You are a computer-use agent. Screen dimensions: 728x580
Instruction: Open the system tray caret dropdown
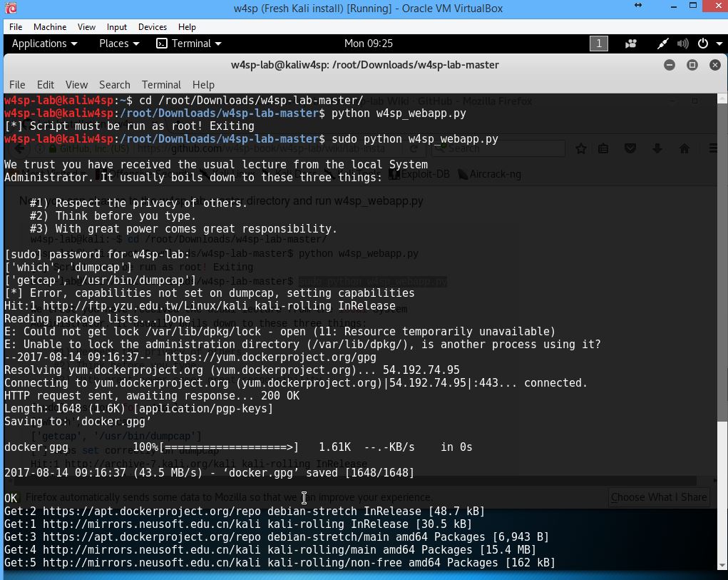click(x=719, y=44)
